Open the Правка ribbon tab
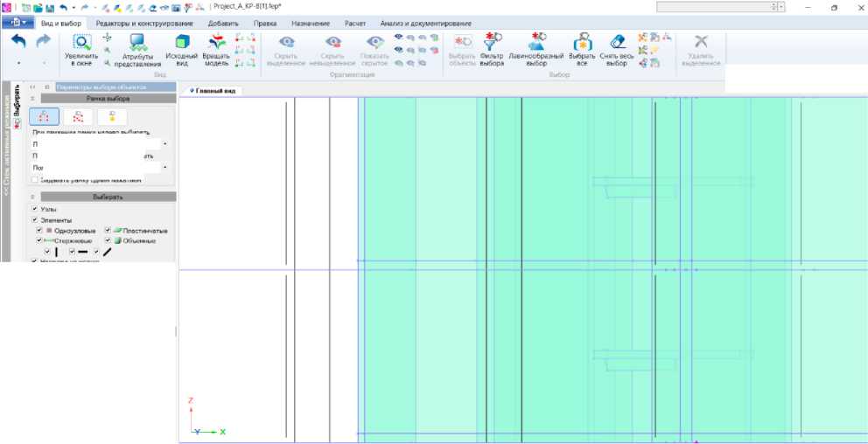 [264, 24]
